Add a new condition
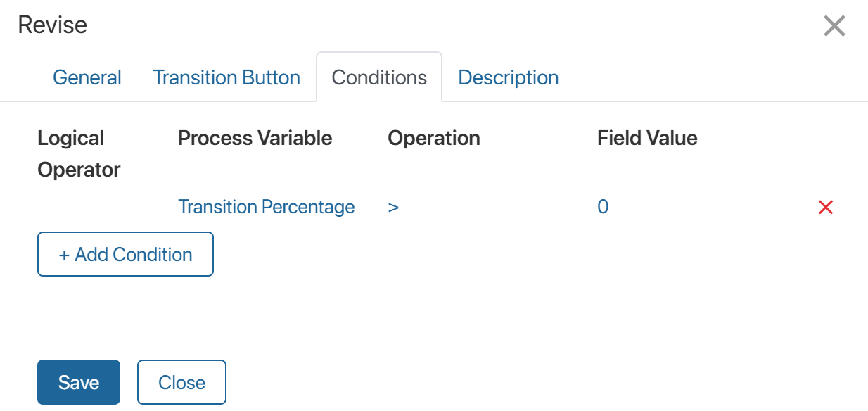This screenshot has height=411, width=868. point(125,255)
